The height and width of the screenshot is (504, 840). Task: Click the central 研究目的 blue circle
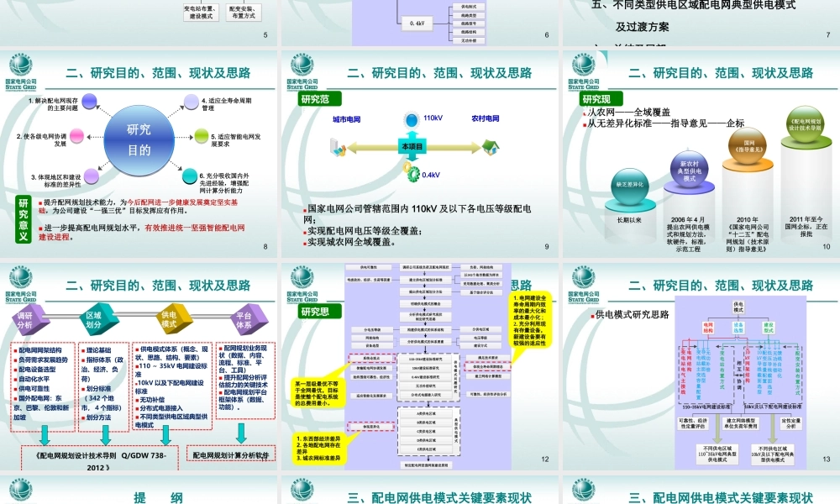pos(139,139)
